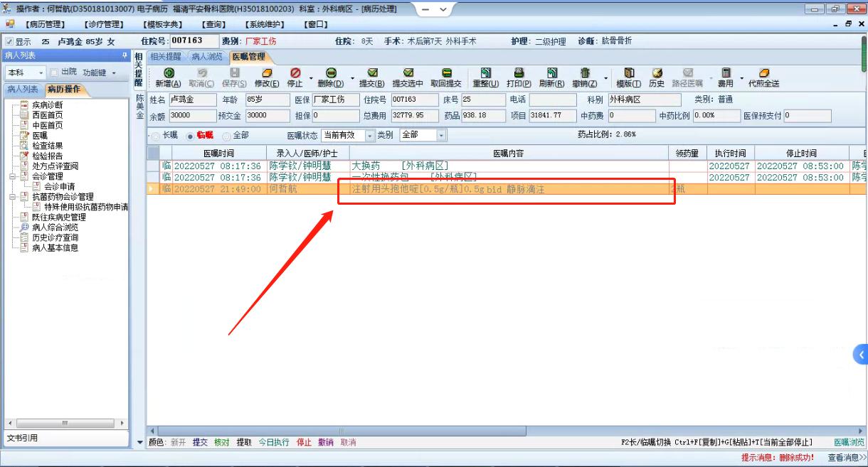868x467 pixels.
Task: Open 病人基本信息 in the left tree
Action: click(55, 247)
